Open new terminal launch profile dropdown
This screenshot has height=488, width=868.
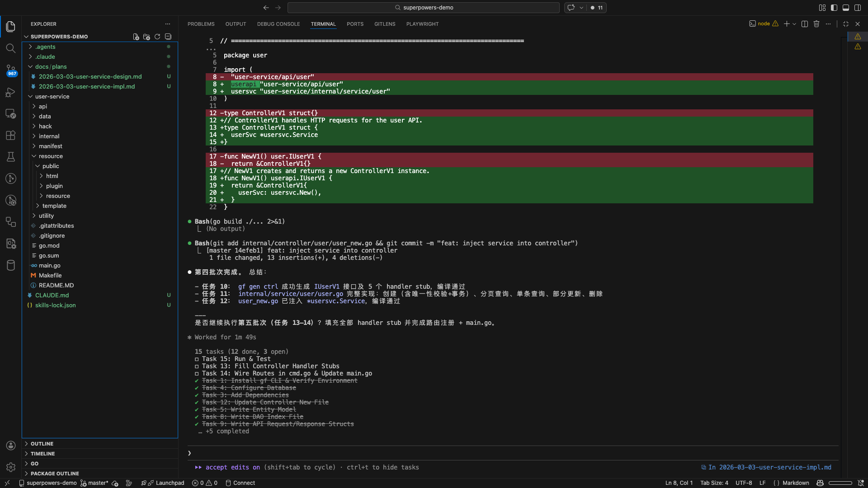tap(794, 24)
